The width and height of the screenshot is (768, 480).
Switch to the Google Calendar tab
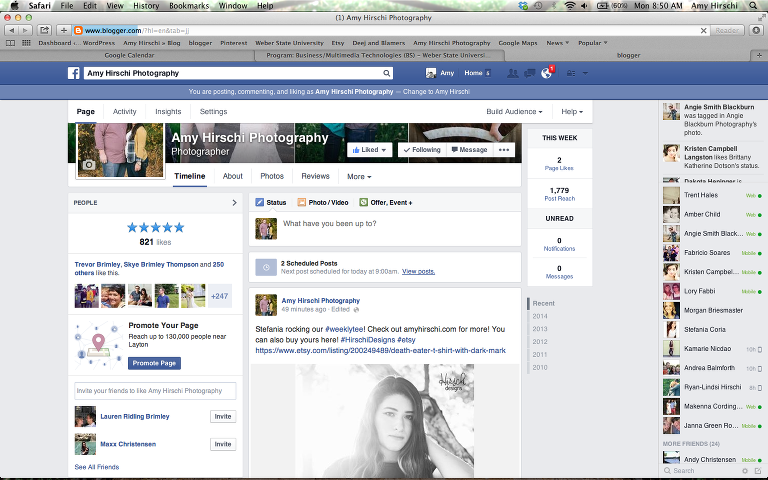pos(129,55)
